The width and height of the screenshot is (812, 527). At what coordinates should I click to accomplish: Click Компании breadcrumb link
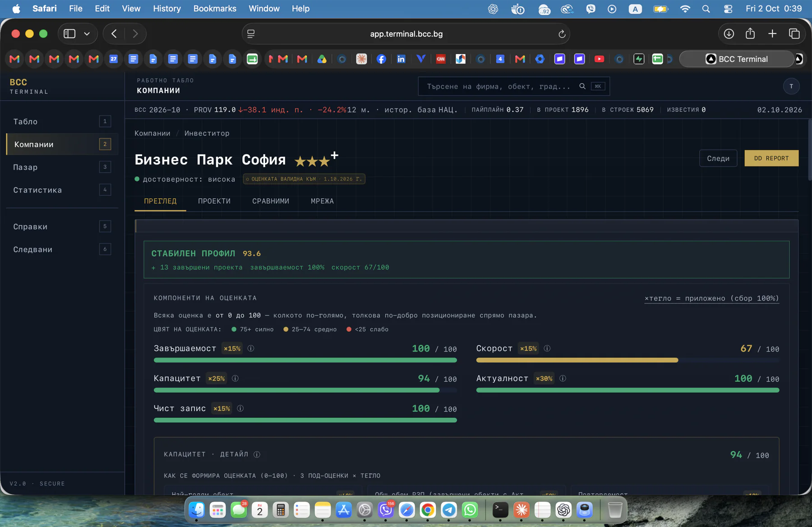pyautogui.click(x=152, y=133)
